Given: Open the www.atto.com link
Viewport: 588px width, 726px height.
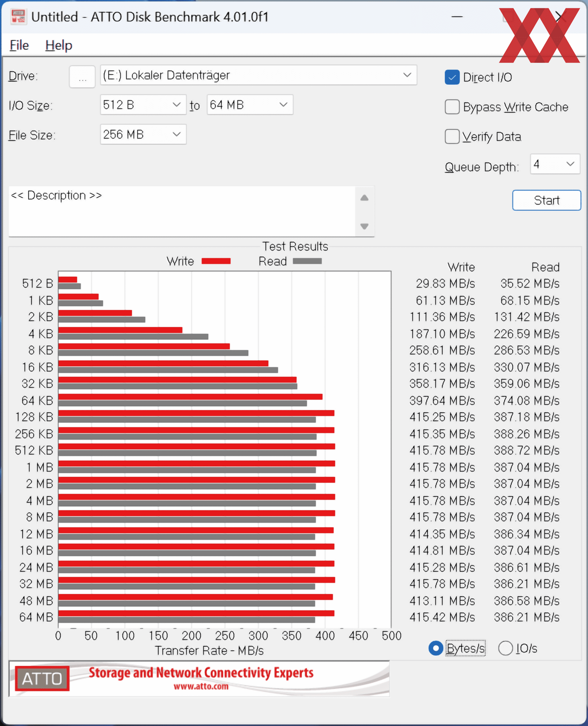Looking at the screenshot, I should (x=201, y=687).
